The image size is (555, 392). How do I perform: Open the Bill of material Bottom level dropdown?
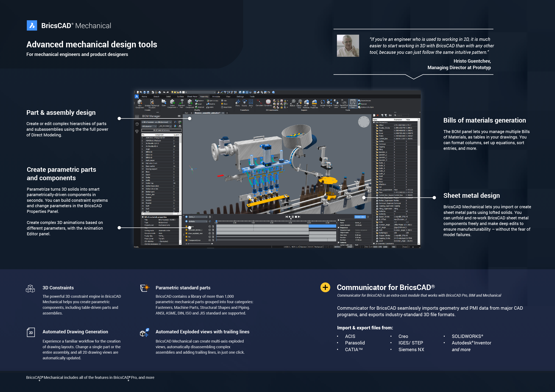tap(157, 122)
